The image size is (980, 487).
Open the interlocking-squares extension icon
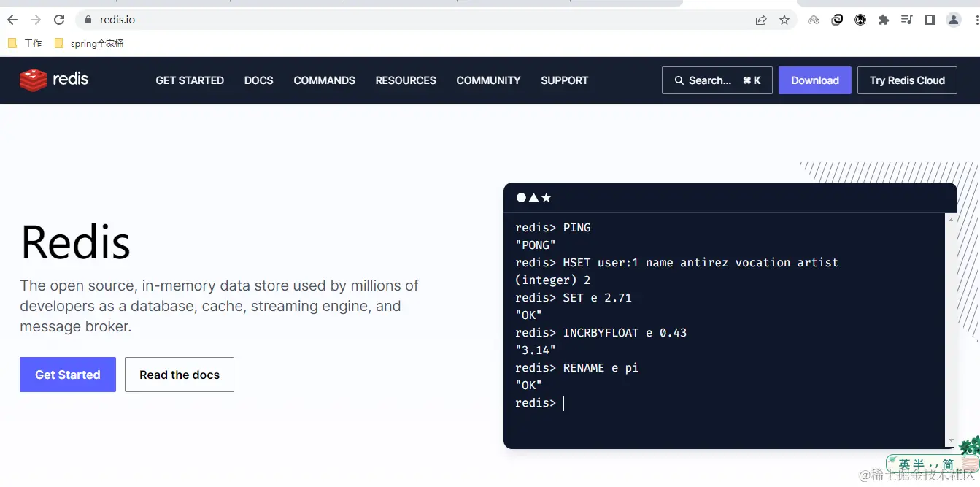(837, 20)
